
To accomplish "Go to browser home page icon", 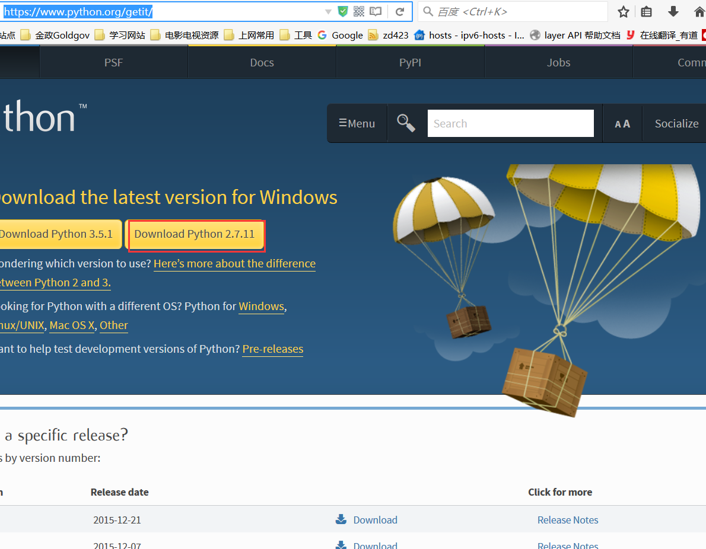I will pyautogui.click(x=700, y=12).
